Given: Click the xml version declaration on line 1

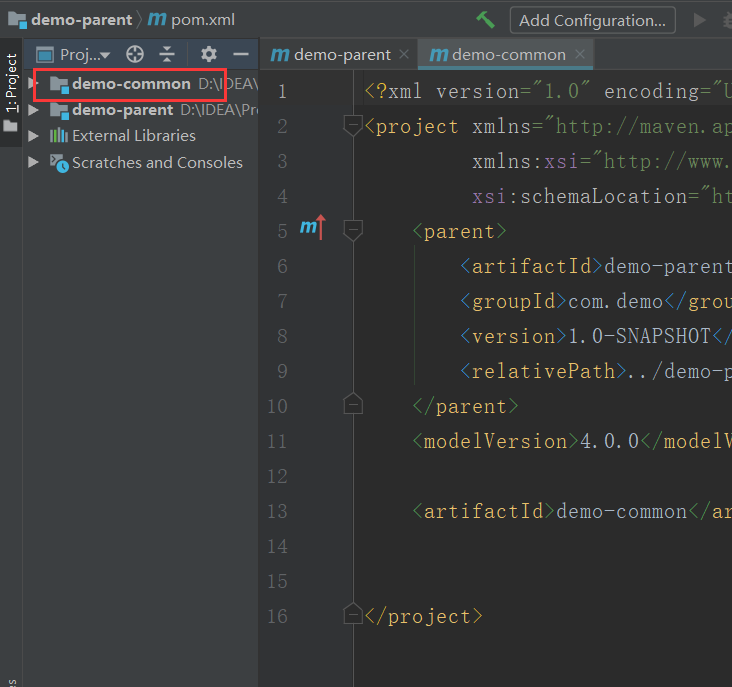Looking at the screenshot, I should 548,91.
